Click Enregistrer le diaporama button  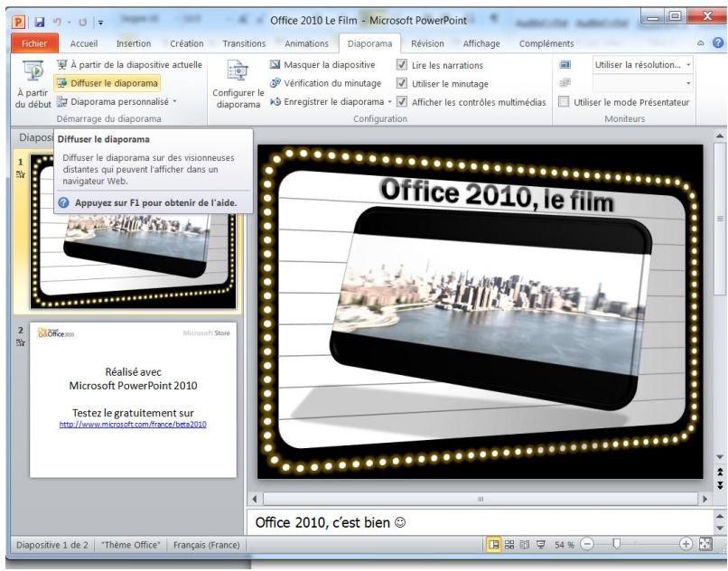coord(327,101)
